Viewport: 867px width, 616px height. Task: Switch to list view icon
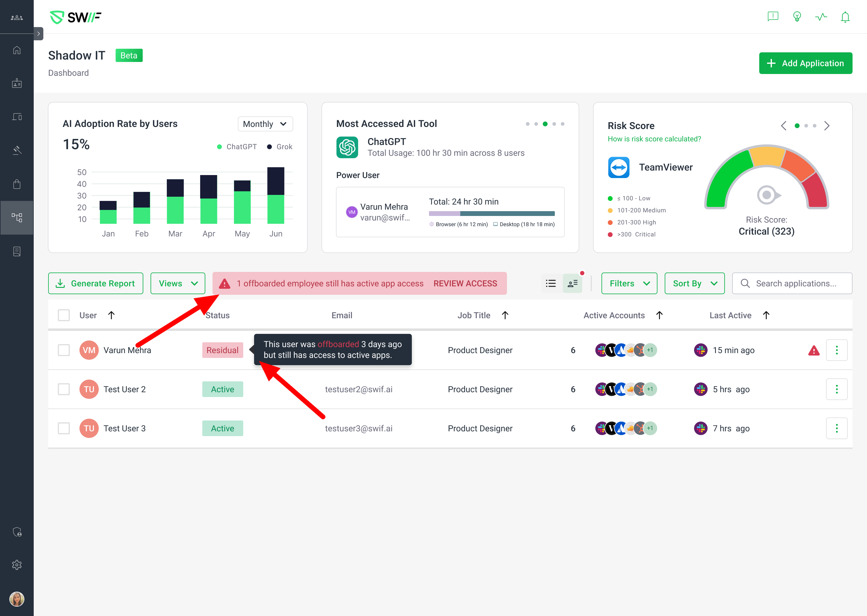click(x=551, y=283)
